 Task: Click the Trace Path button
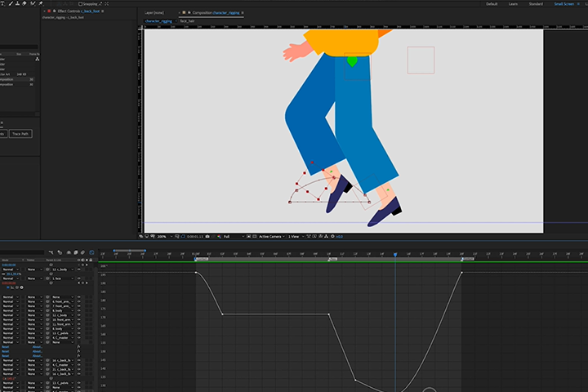pyautogui.click(x=20, y=134)
